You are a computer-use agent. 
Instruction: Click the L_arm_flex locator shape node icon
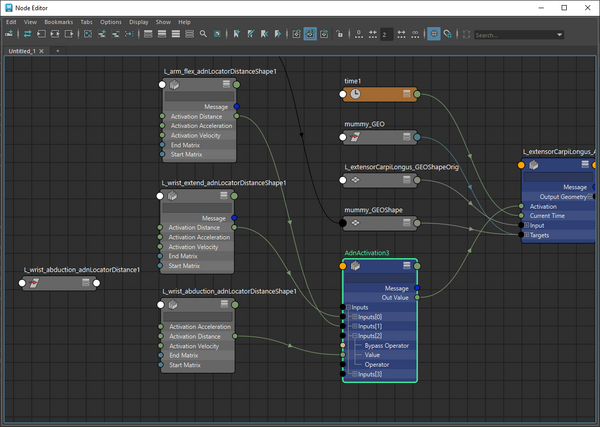(x=173, y=86)
